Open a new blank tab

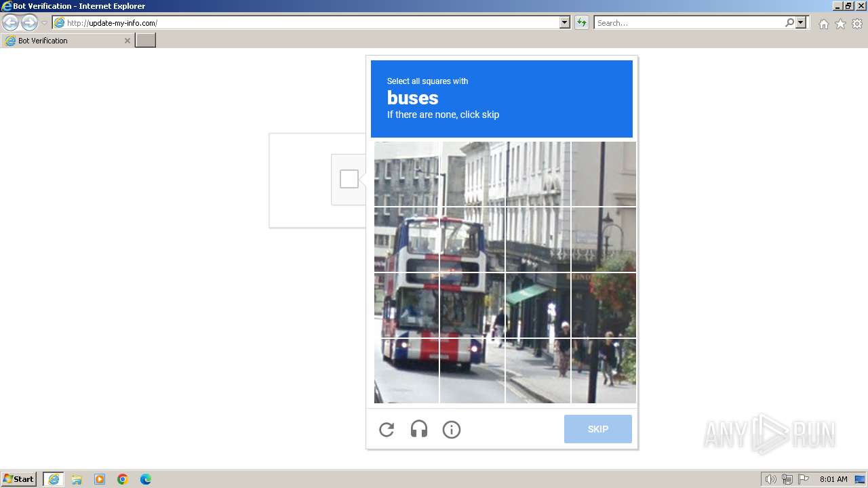click(145, 41)
